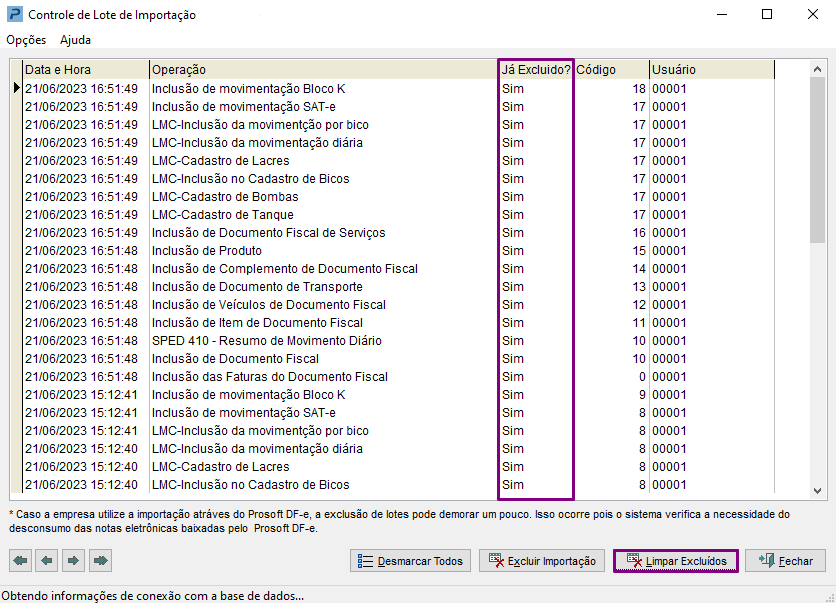The image size is (836, 603).
Task: Open the Opções menu
Action: [x=26, y=40]
